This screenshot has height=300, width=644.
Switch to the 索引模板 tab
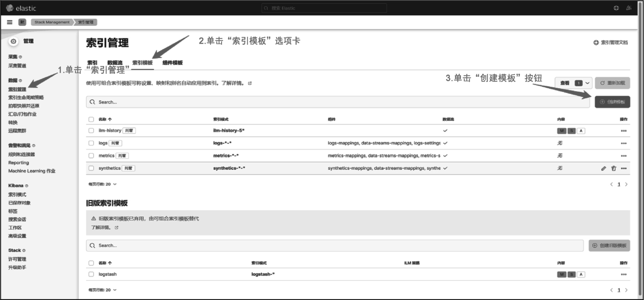point(143,63)
